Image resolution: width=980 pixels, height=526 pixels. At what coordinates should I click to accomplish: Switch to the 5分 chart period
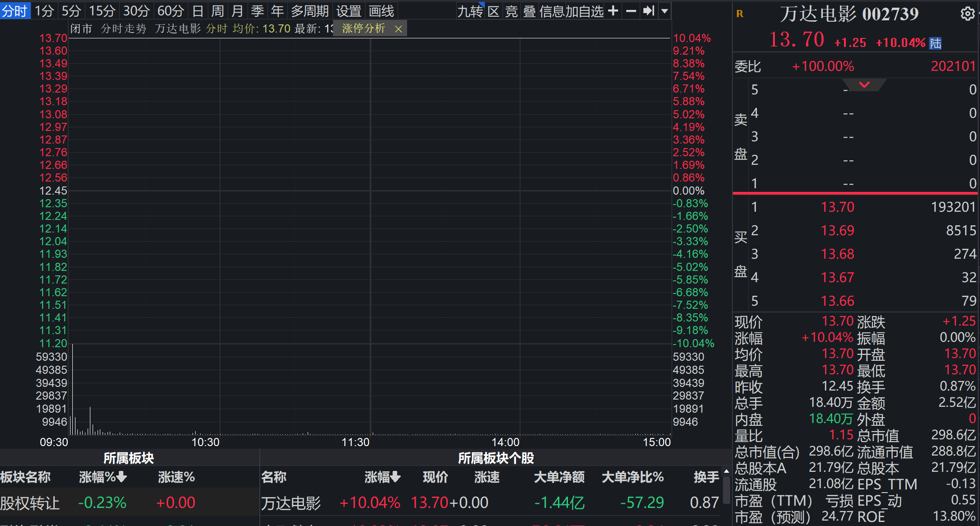pyautogui.click(x=71, y=11)
